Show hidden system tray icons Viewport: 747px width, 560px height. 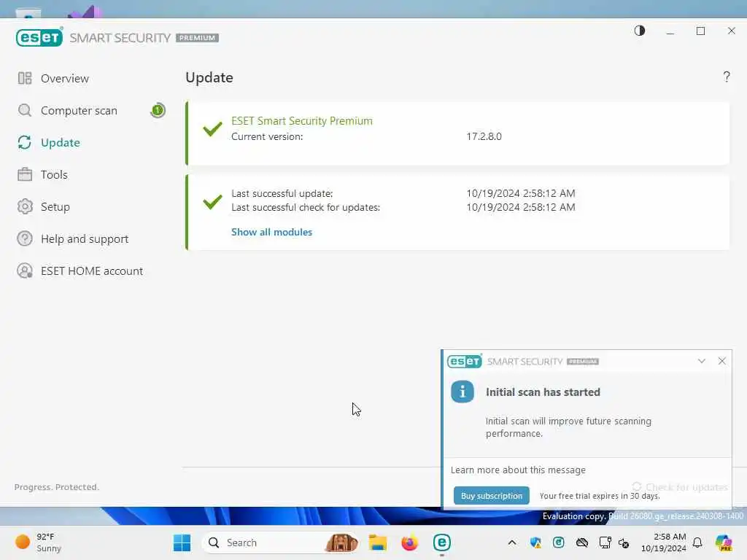[511, 542]
